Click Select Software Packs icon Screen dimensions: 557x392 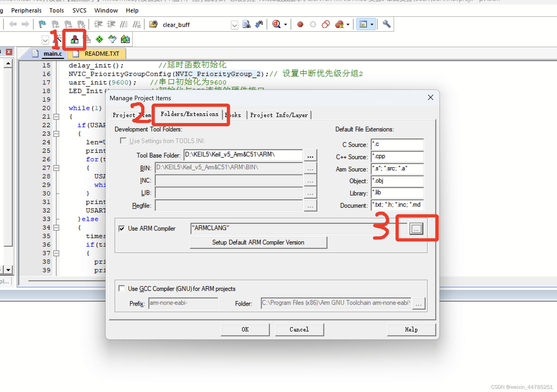[112, 39]
